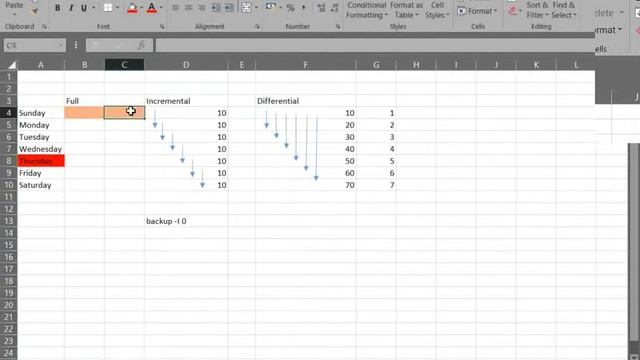Select the 'Differential' header cell
This screenshot has width=640, height=360.
(305, 101)
